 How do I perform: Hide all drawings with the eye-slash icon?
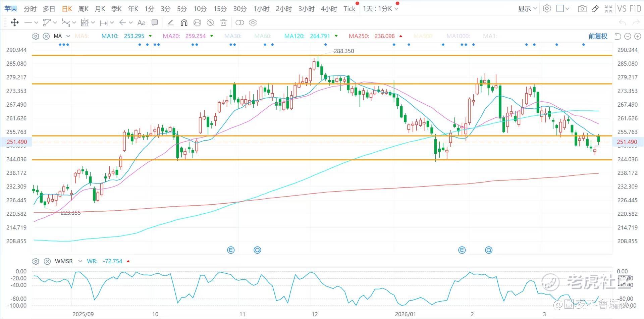click(x=210, y=22)
